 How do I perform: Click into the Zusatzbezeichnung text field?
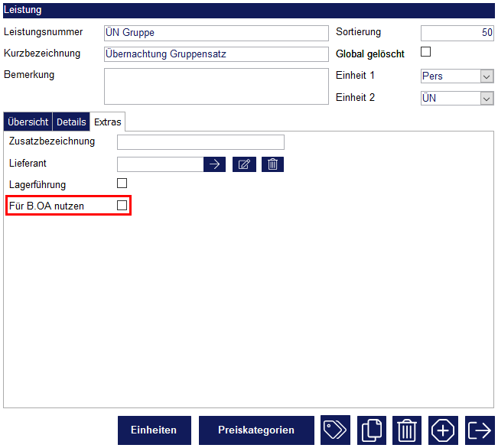200,142
